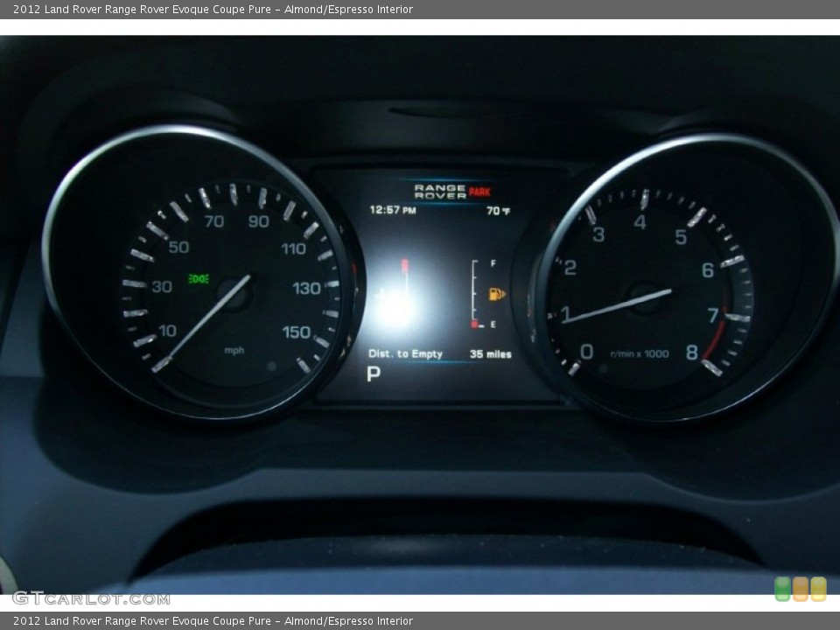Click the amber low fuel pump icon
Viewport: 840px width, 630px height.
[497, 294]
